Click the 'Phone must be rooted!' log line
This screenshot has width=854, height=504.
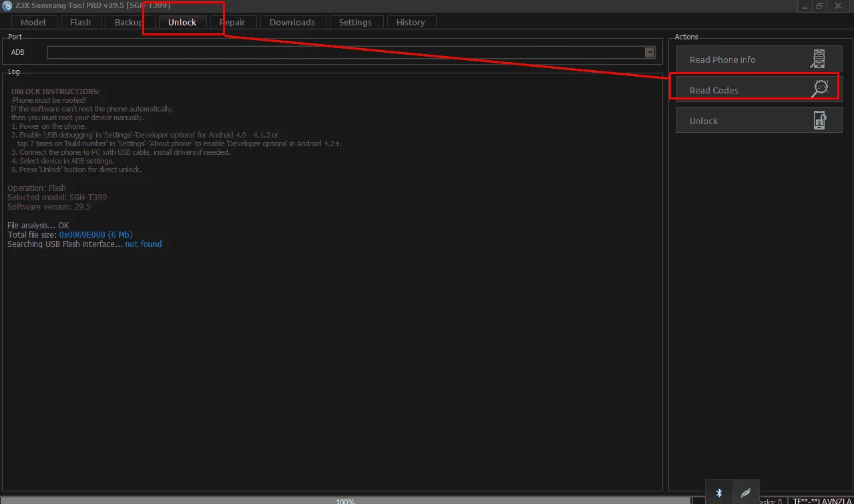pyautogui.click(x=49, y=100)
